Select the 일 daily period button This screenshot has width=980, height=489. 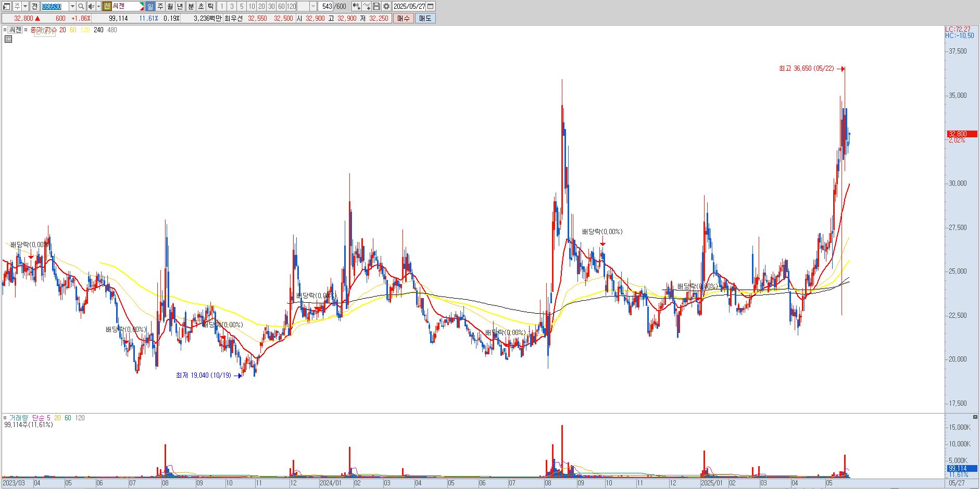click(x=150, y=6)
